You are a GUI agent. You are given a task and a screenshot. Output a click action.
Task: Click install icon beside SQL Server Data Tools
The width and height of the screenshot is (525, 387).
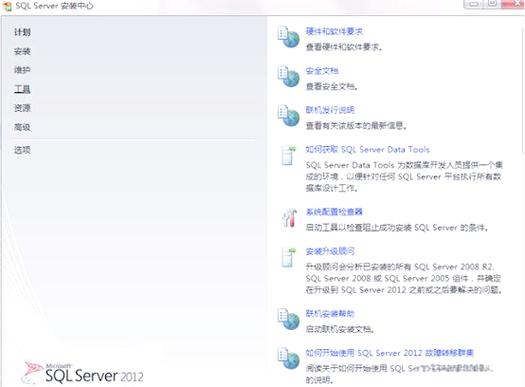coord(289,155)
